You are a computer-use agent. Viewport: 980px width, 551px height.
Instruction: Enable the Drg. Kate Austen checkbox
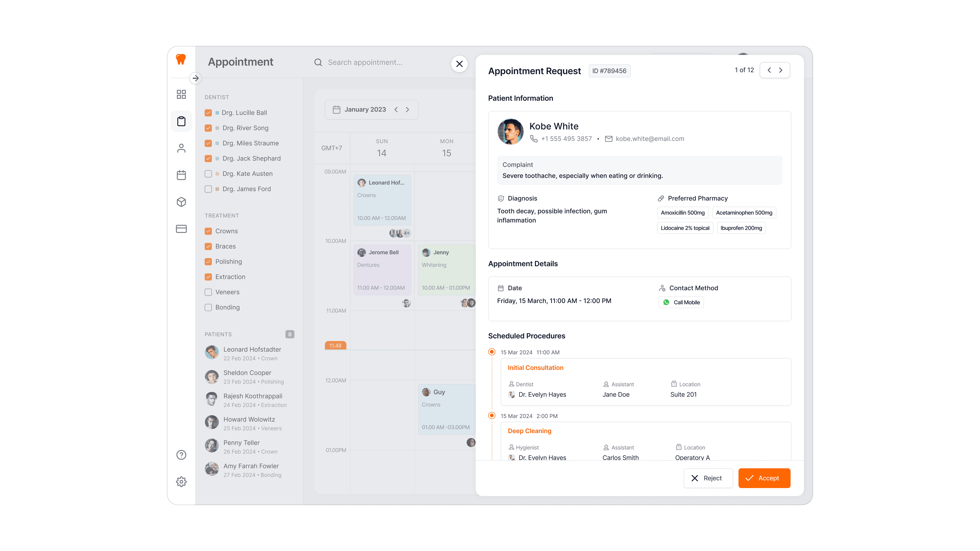point(208,174)
